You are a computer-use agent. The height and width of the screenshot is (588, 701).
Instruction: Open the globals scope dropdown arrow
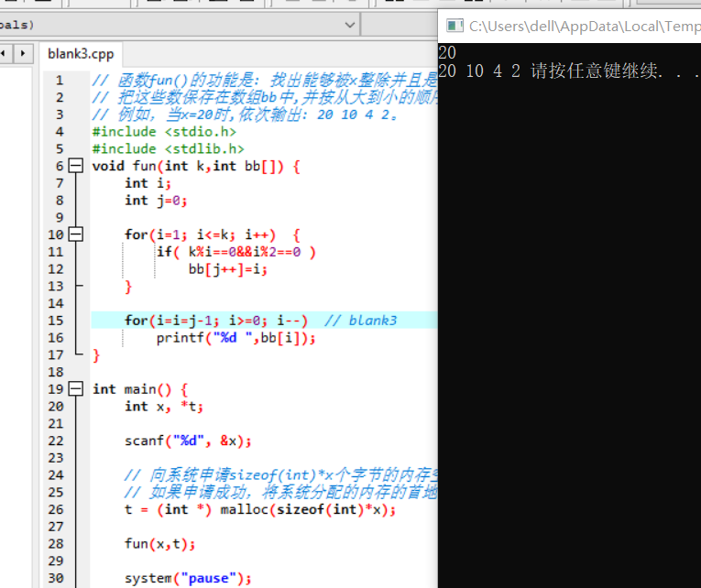(x=350, y=25)
